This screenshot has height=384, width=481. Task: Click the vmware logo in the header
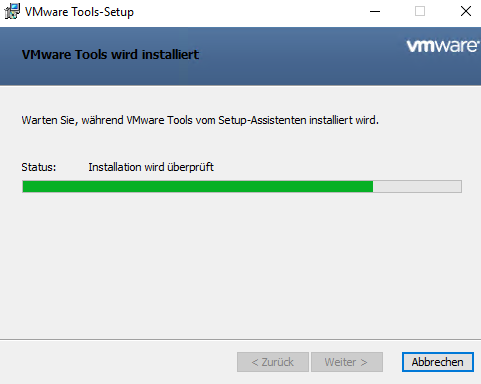[x=443, y=46]
